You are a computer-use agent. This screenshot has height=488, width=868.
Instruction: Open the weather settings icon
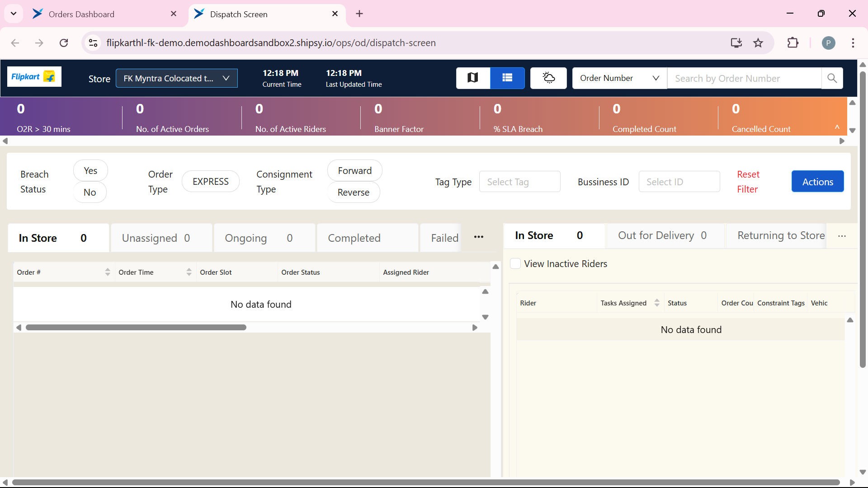pos(548,78)
